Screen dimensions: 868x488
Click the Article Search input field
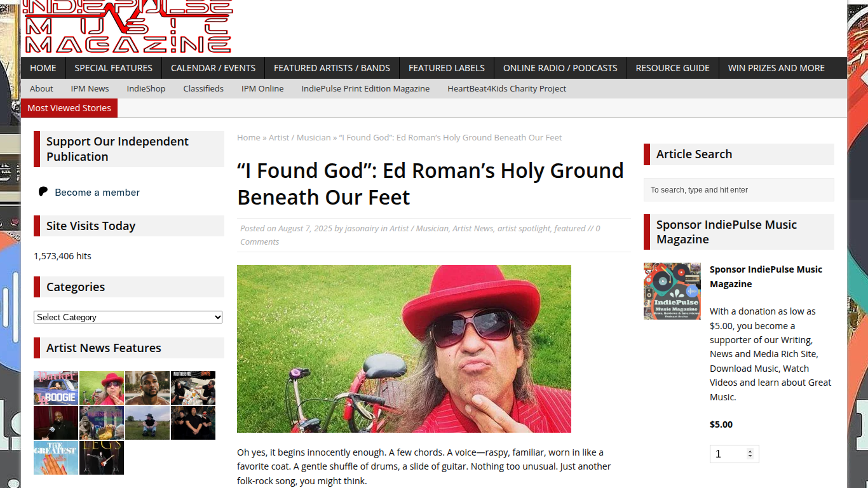pyautogui.click(x=739, y=190)
